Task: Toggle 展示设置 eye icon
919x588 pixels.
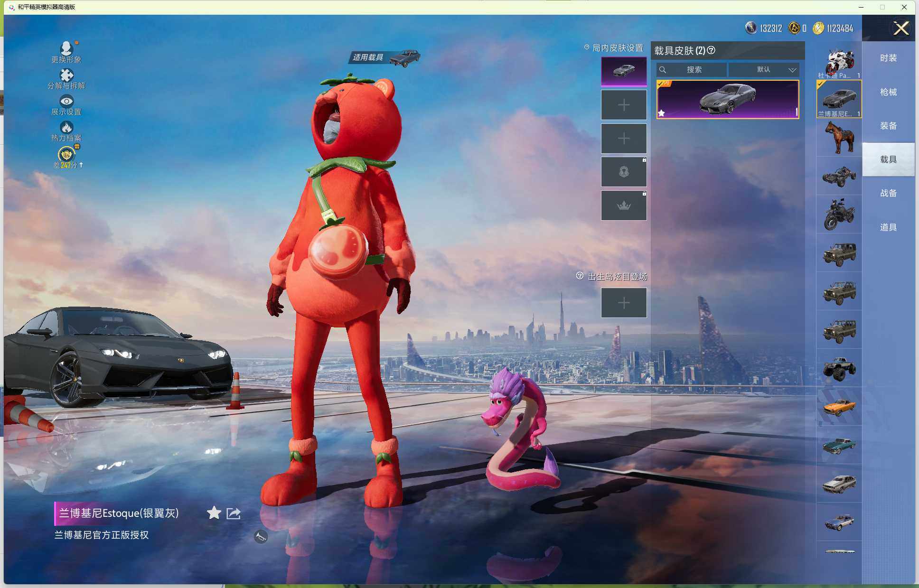Action: [x=66, y=101]
